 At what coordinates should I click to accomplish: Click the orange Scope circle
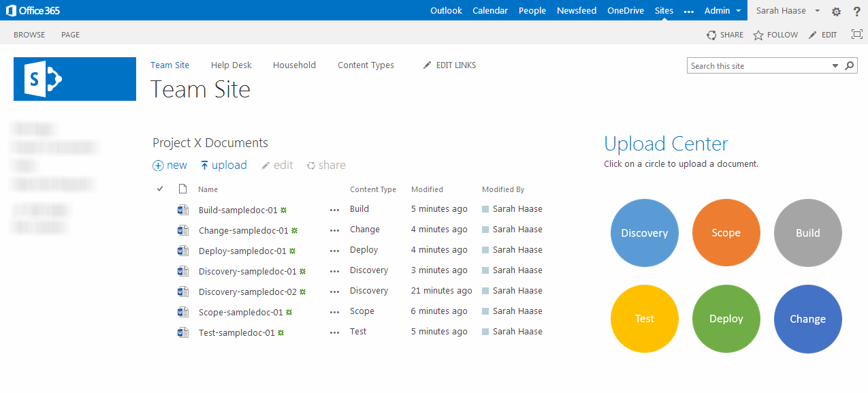pyautogui.click(x=726, y=233)
